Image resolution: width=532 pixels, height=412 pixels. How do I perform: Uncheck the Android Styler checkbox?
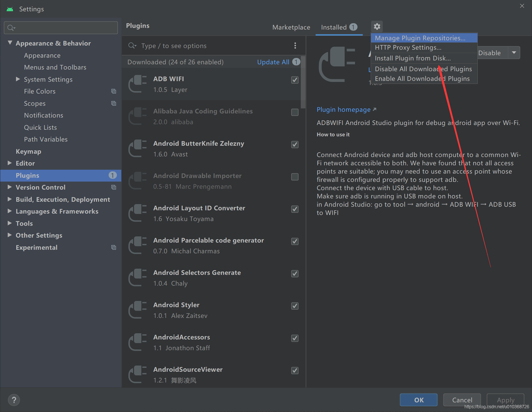(x=295, y=306)
